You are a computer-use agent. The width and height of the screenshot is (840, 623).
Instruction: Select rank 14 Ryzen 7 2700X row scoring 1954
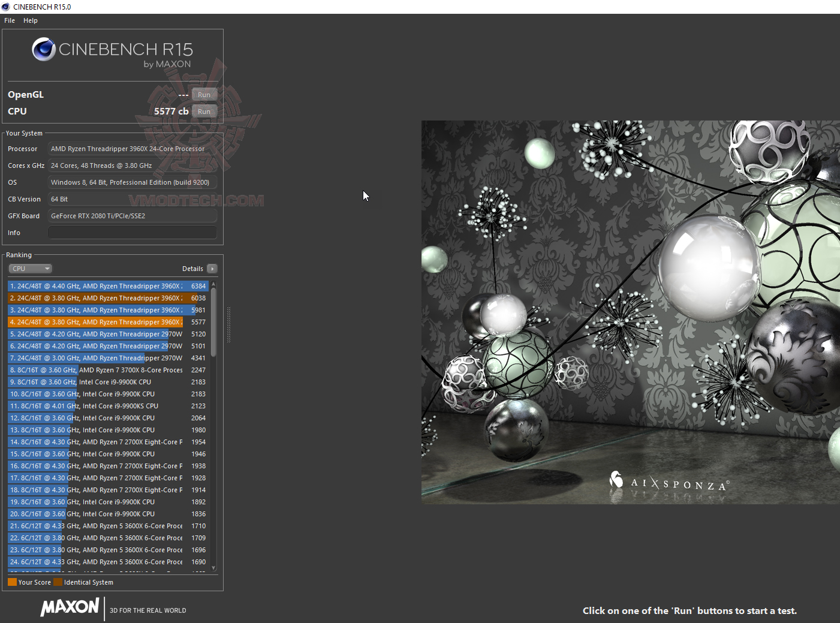[108, 442]
